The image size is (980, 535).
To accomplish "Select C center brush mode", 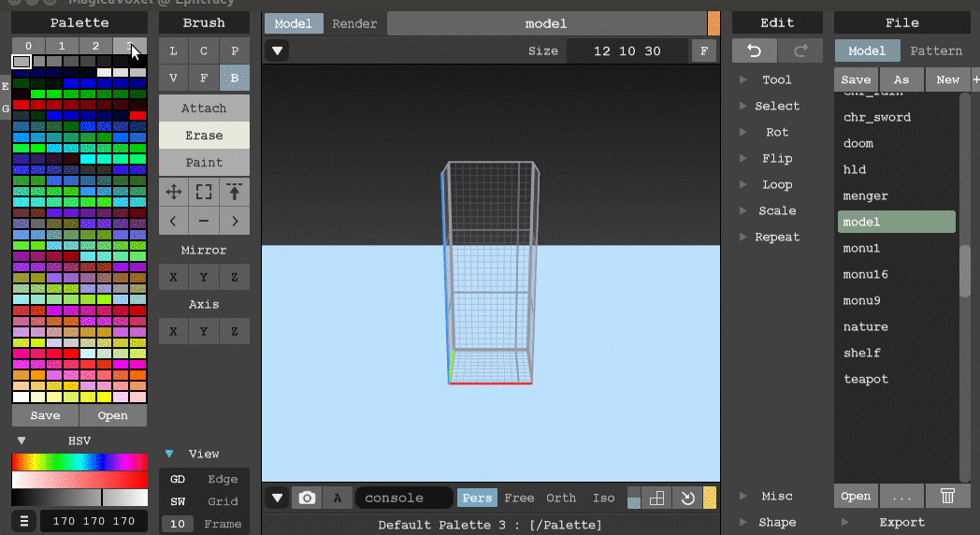I will (204, 51).
